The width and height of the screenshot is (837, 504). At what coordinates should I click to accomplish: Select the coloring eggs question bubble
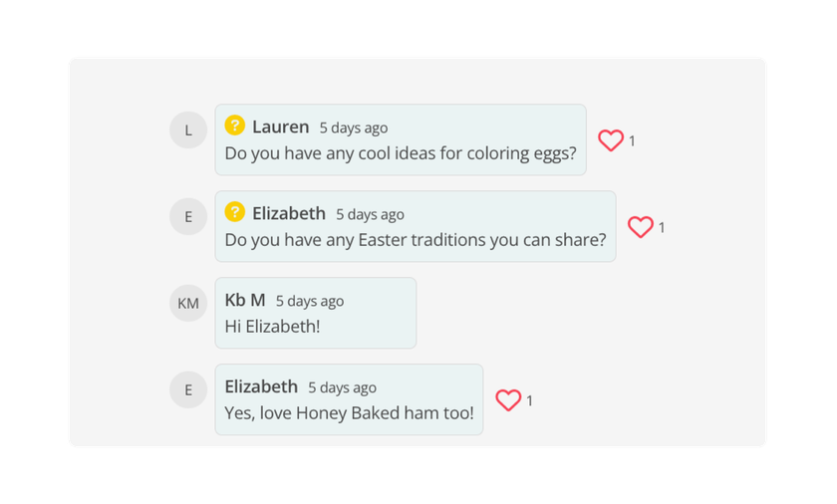pos(401,139)
